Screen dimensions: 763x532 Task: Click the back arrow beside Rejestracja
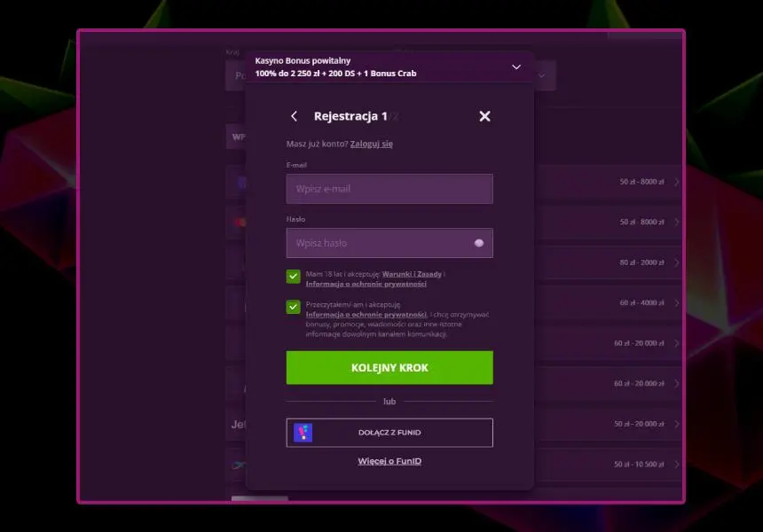click(295, 116)
